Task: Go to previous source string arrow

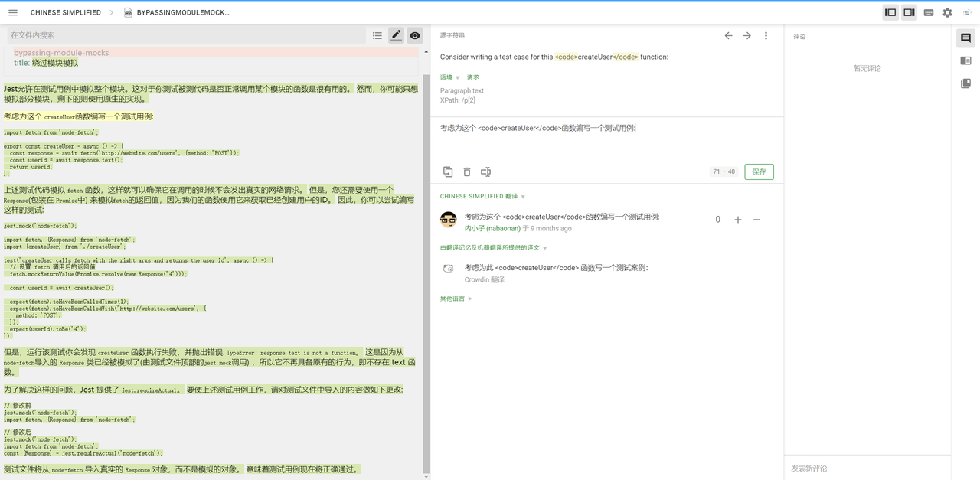Action: pos(728,35)
